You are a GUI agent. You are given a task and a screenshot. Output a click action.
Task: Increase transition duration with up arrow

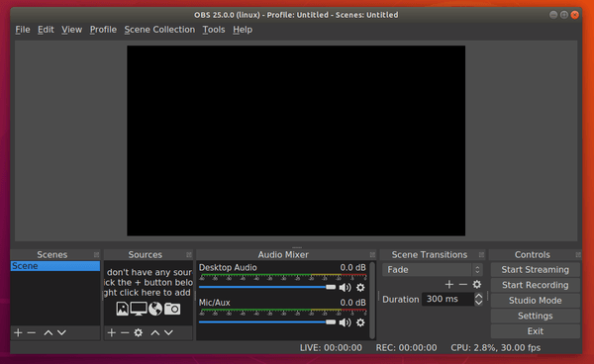tap(479, 296)
